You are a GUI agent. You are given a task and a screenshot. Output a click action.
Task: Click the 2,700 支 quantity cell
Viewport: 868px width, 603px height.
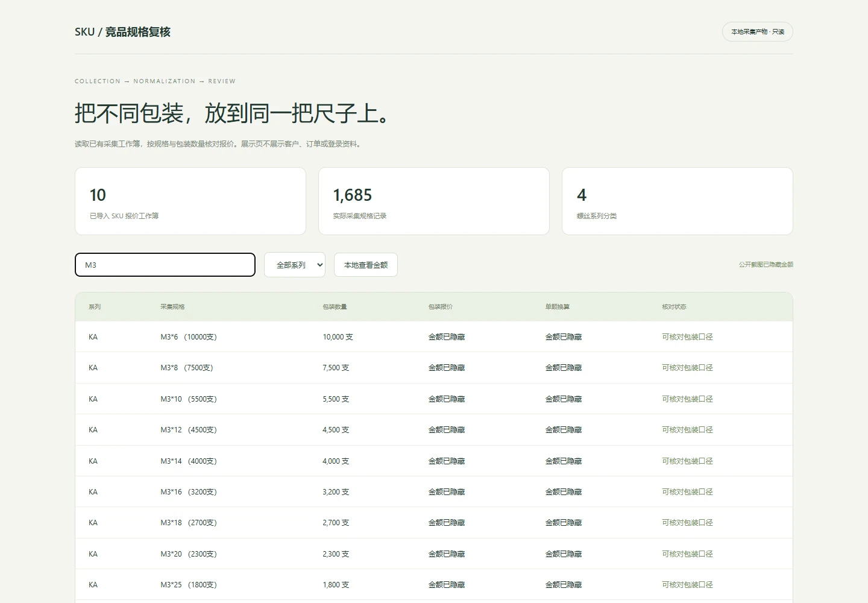(x=336, y=523)
